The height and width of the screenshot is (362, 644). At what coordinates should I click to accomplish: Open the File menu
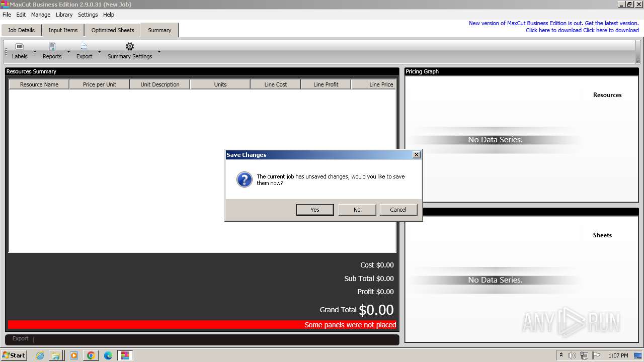coord(7,15)
